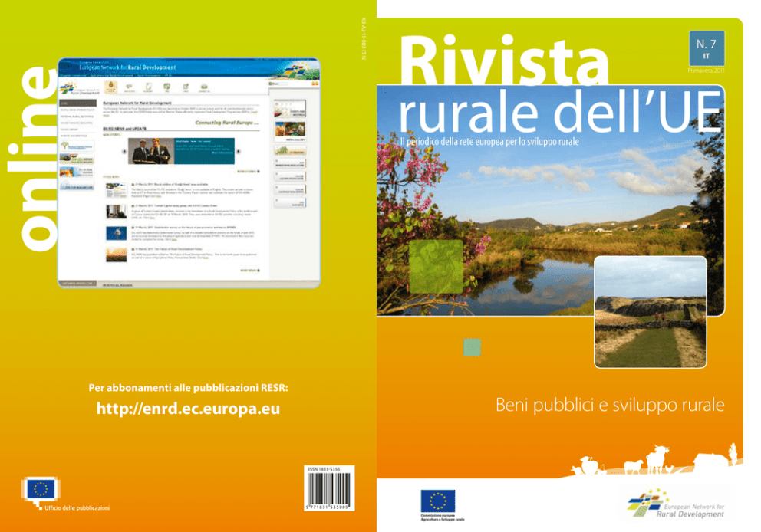Click the http://enrd.ec.europa.eu web address
This screenshot has height=532, width=761.
(188, 409)
